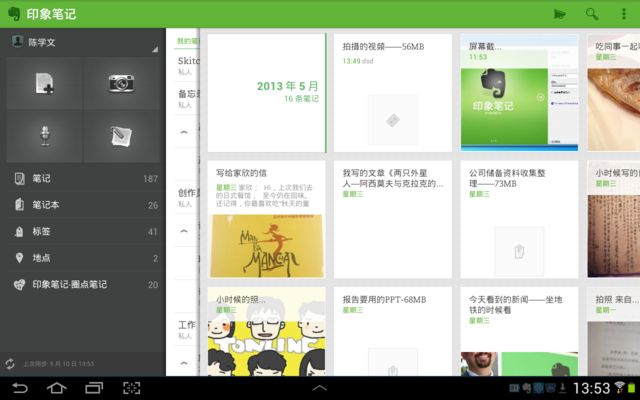
Task: Tap the sync icon in sidebar
Action: 10,364
